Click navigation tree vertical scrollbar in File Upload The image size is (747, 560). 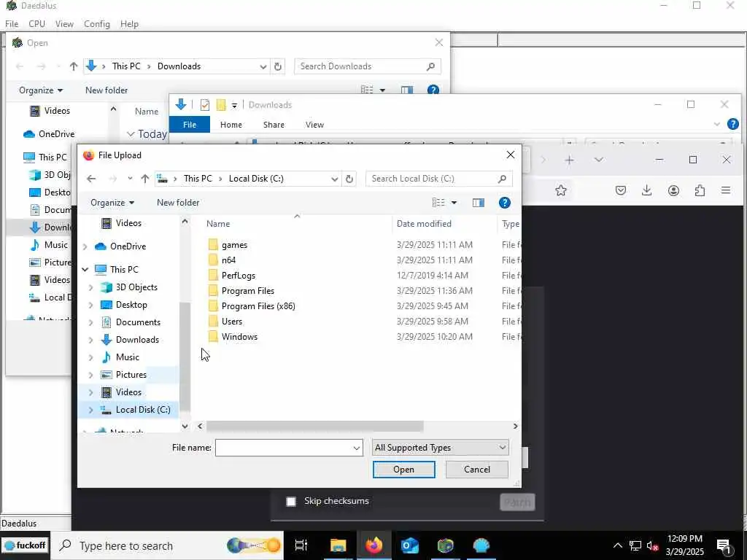pos(185,356)
